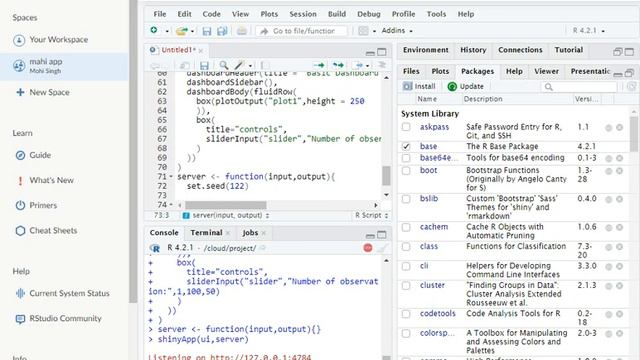Screen dimensions: 640x360
Task: Click the Update packages green icon
Action: click(452, 86)
